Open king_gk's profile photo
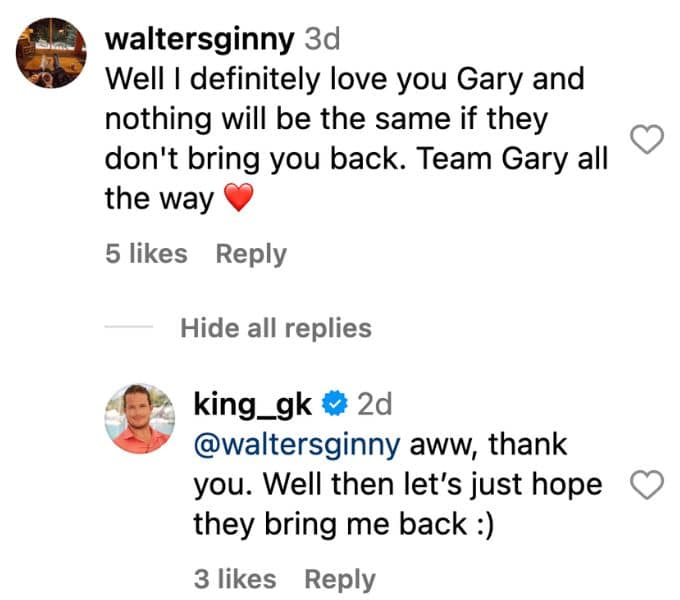The image size is (680, 600). tap(140, 418)
